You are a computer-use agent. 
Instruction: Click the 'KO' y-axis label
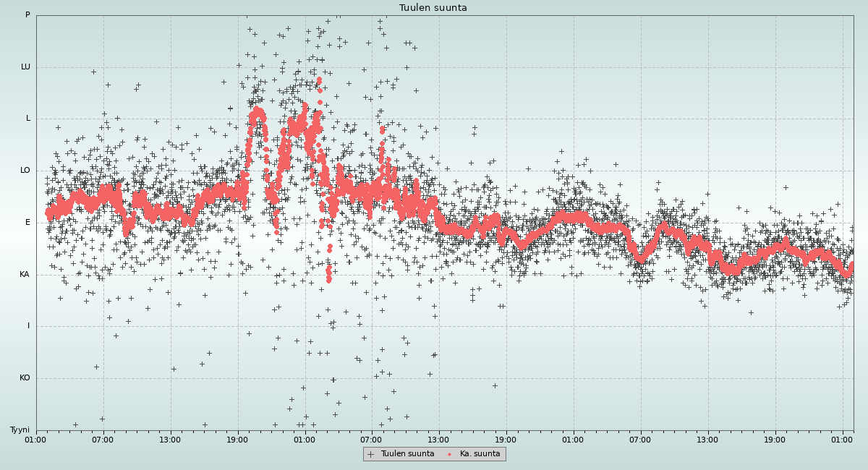(25, 378)
